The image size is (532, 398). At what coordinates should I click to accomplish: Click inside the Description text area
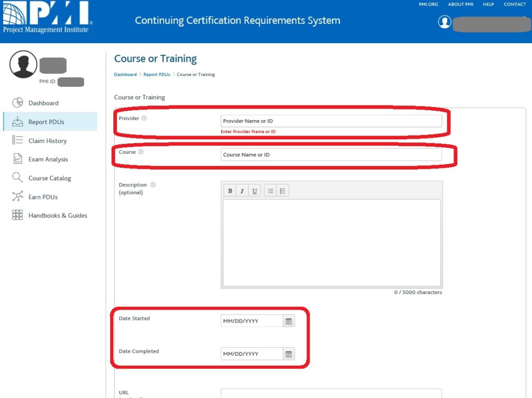click(331, 243)
